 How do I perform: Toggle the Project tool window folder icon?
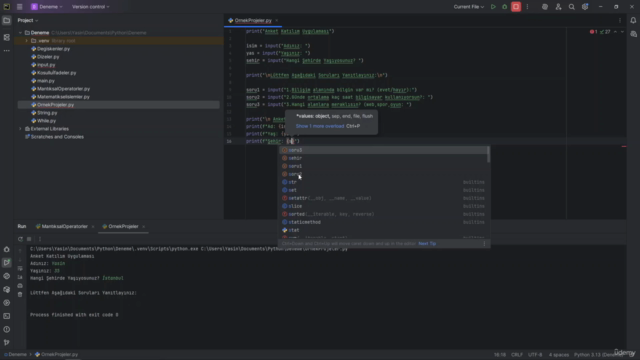(7, 20)
